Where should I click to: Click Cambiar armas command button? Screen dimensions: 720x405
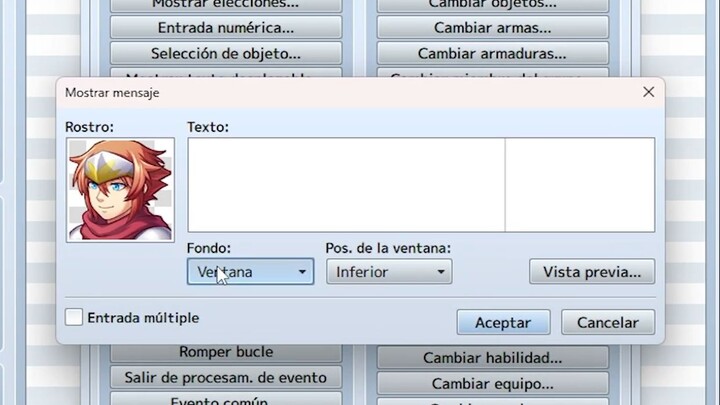point(493,28)
